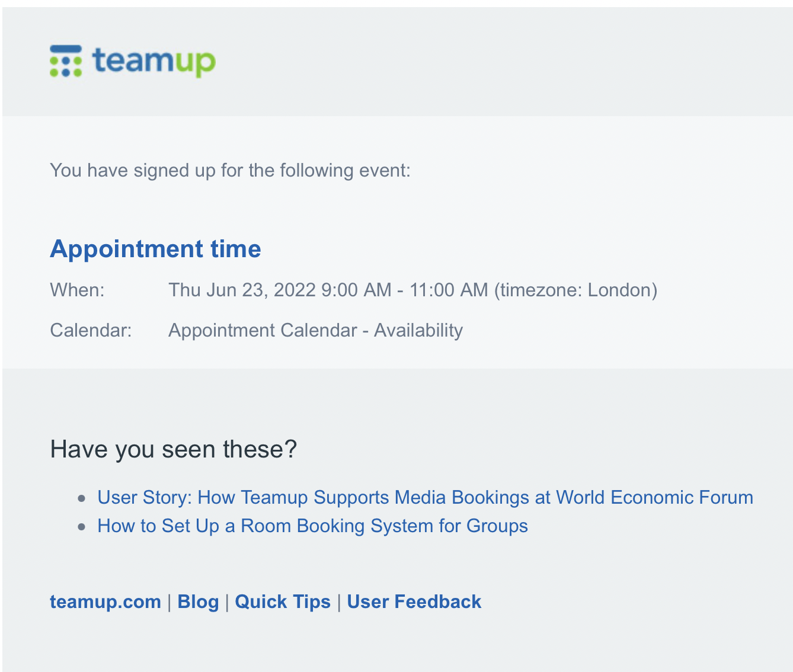Open the User Feedback footer link

coord(414,601)
